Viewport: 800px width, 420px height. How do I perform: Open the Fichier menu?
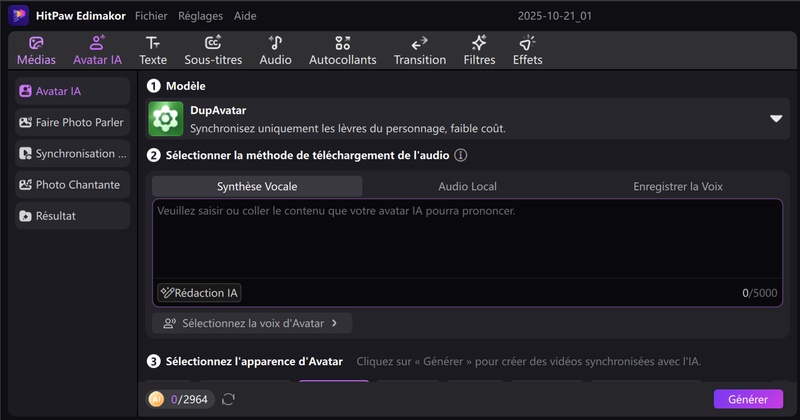(x=151, y=16)
